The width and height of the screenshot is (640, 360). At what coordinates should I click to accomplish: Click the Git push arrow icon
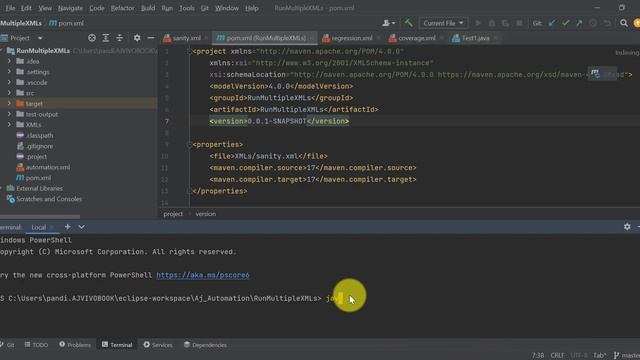(x=579, y=23)
